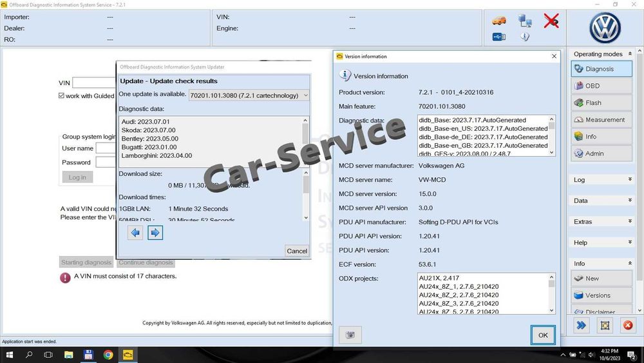Click the blue double-arrow forward icon
Image resolution: width=644 pixels, height=363 pixels.
pyautogui.click(x=581, y=326)
